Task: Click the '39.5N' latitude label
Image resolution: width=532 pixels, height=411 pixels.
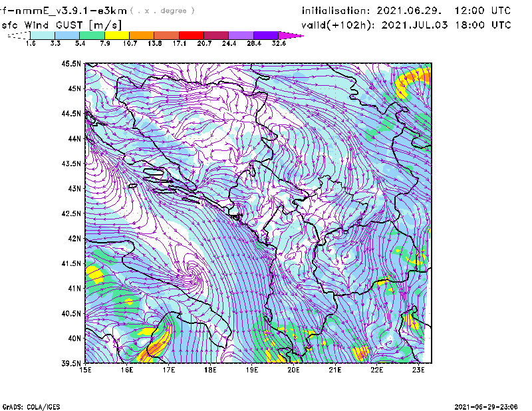Action: point(71,364)
